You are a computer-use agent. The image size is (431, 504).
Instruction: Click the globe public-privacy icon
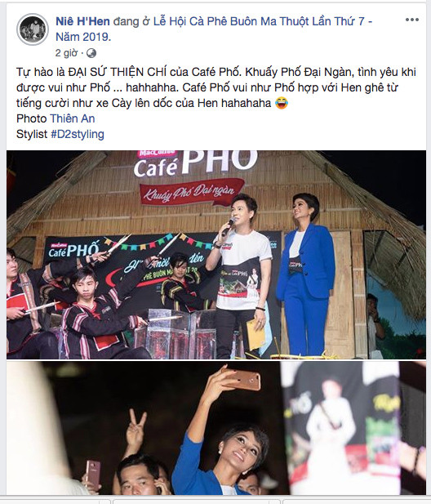click(91, 53)
